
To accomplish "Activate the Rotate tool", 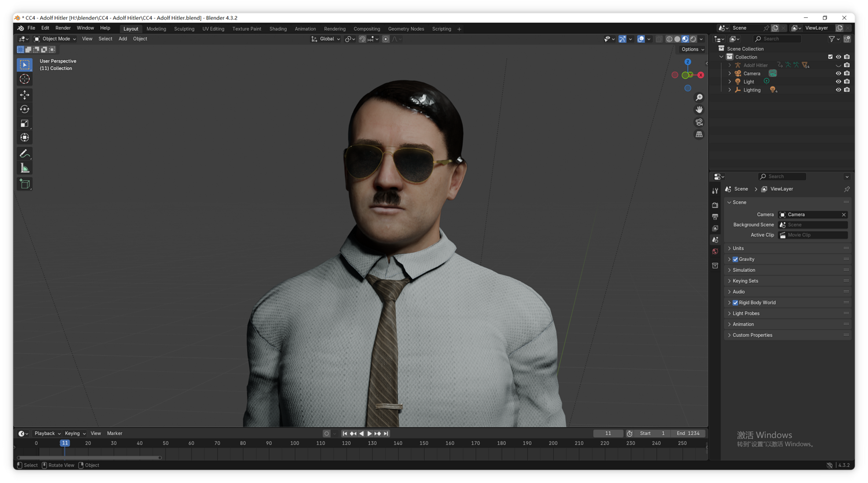I will tap(24, 109).
